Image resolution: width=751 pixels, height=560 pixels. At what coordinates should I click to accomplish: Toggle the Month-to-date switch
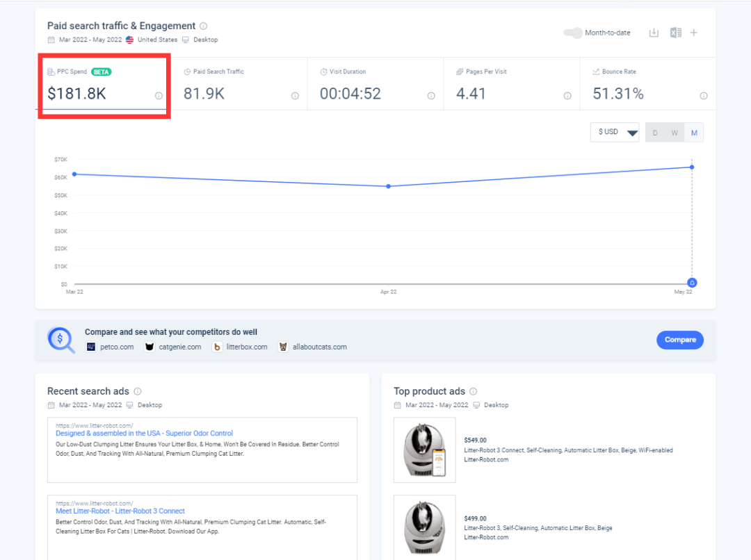point(572,33)
